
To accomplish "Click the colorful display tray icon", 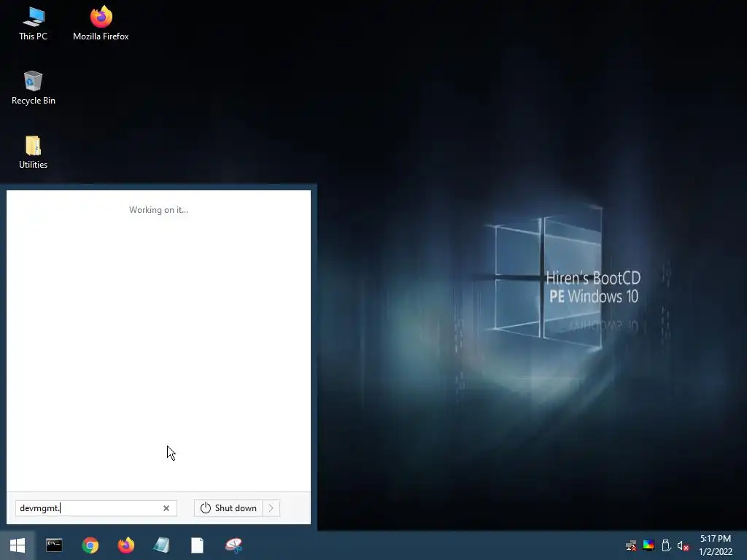I will (649, 545).
